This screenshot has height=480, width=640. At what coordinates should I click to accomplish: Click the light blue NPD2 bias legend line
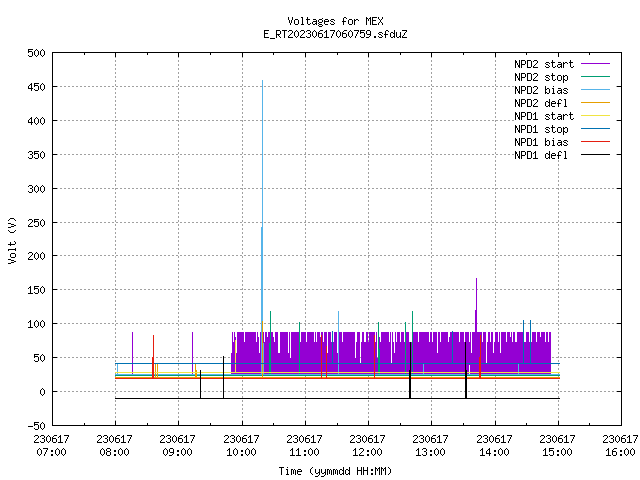coord(596,90)
